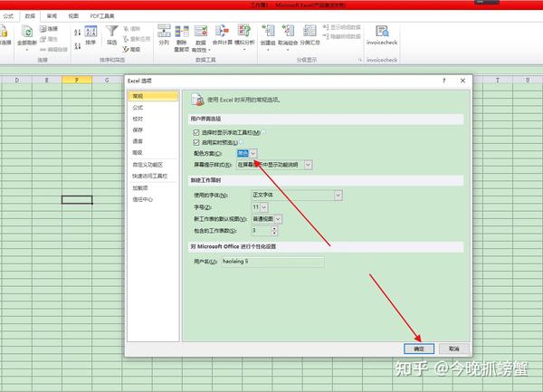Viewport: 543px width, 392px height.
Task: Open the 分级显示 group dialog launcher
Action: pos(359,61)
